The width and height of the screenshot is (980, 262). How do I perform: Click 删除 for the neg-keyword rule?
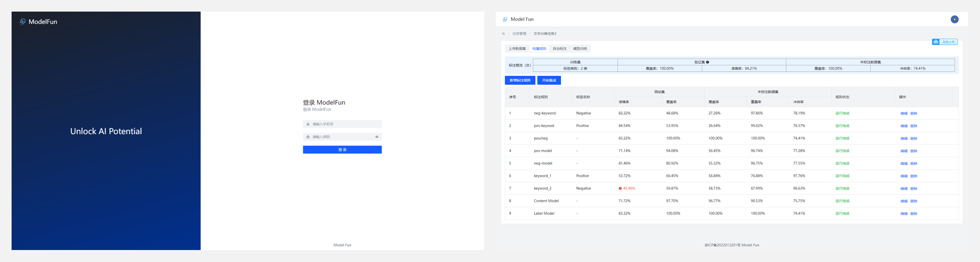coord(914,113)
